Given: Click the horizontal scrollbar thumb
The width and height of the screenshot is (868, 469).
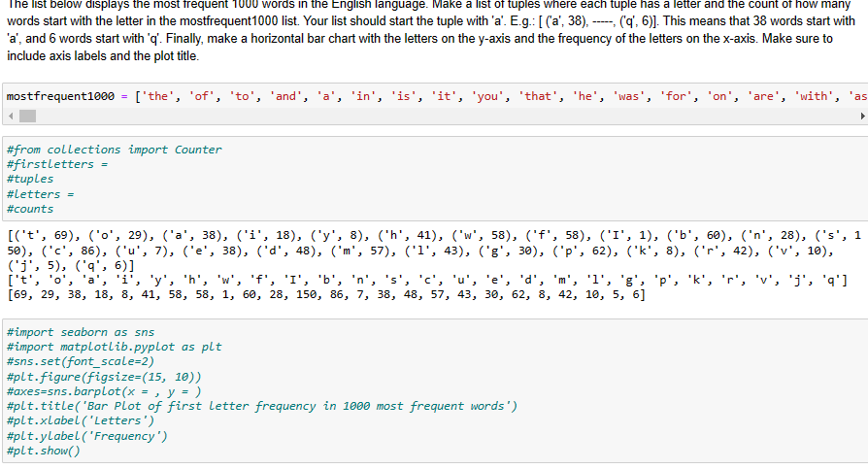Looking at the screenshot, I should click(x=28, y=117).
